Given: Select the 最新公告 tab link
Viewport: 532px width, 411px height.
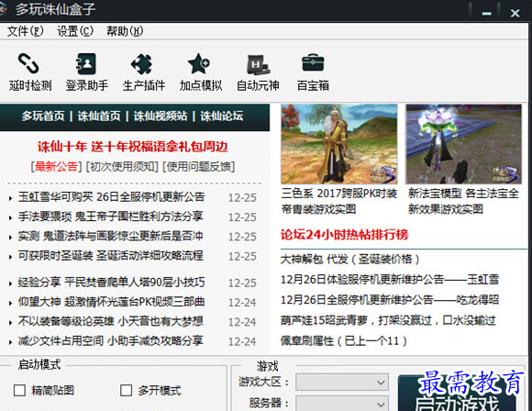Looking at the screenshot, I should click(x=56, y=167).
